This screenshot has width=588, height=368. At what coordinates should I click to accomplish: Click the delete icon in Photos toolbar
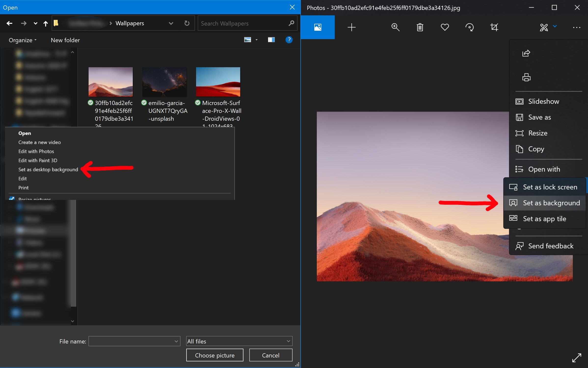coord(420,27)
